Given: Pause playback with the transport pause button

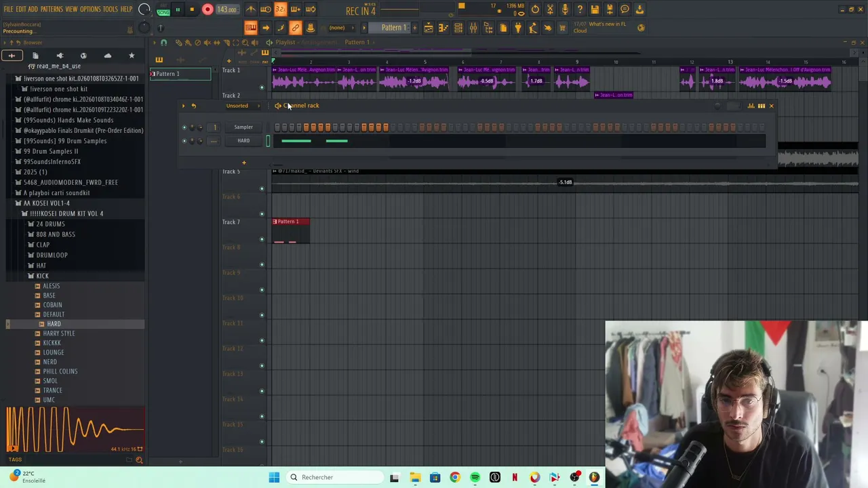Looking at the screenshot, I should click(x=178, y=9).
